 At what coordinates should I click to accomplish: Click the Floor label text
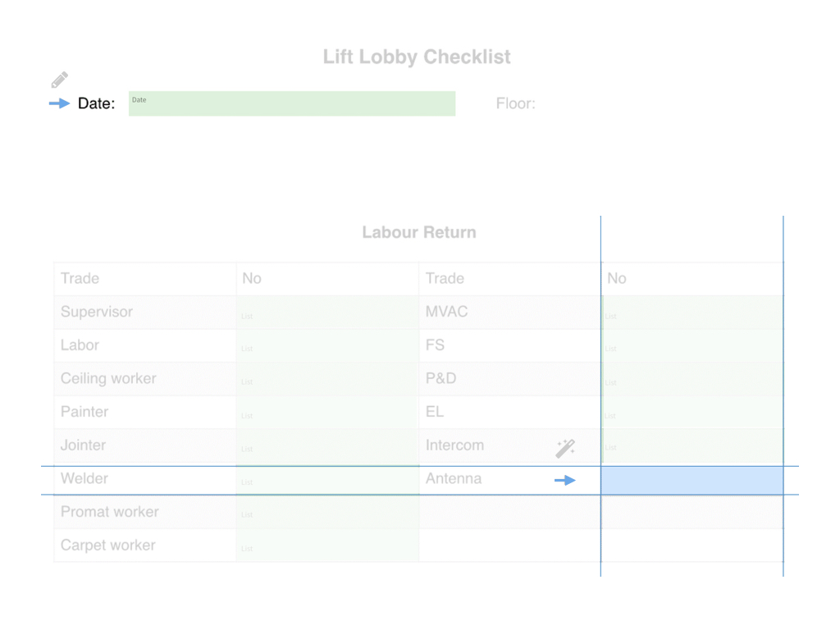(515, 103)
